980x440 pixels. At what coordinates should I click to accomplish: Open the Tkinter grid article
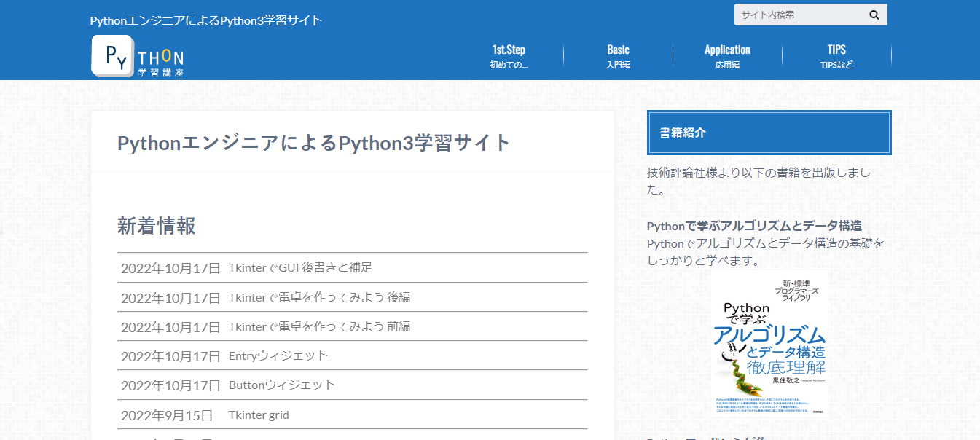(x=259, y=415)
